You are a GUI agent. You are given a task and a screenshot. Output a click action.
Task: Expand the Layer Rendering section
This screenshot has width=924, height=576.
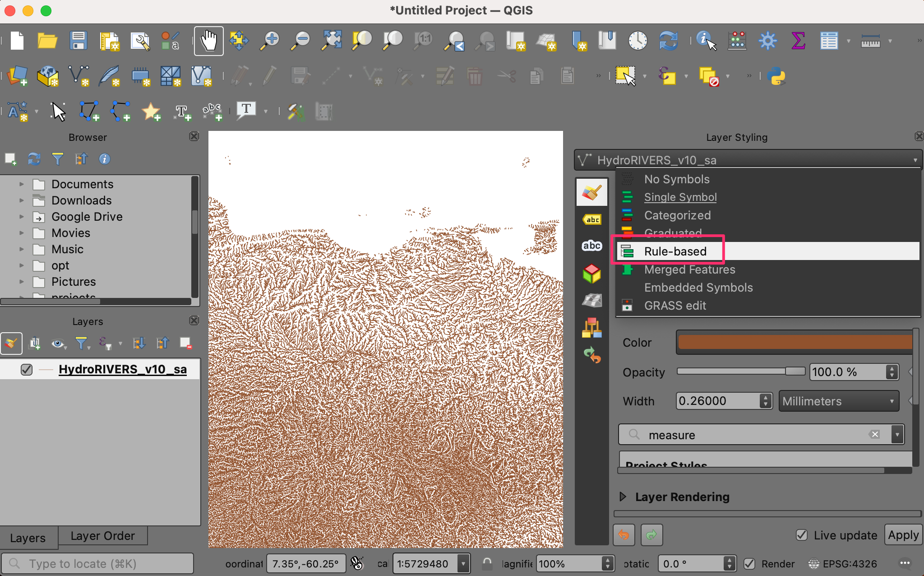point(623,497)
